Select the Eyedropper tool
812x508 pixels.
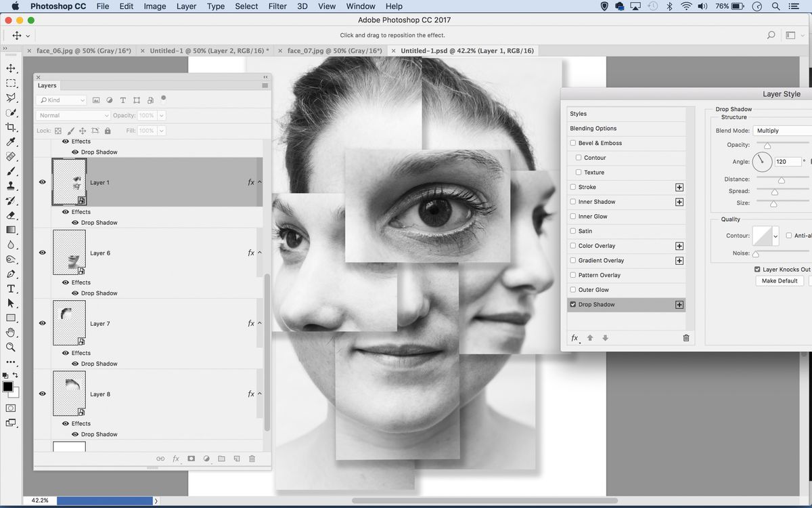(11, 142)
